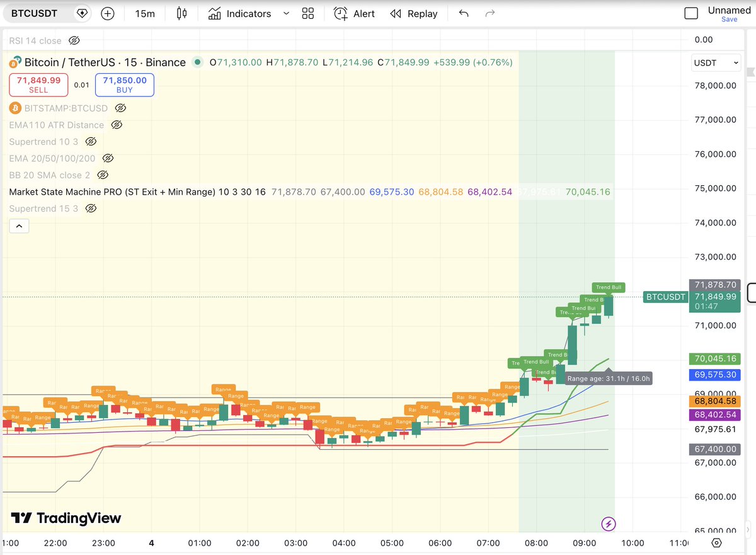Hide the RSI 14 close indicator
This screenshot has height=555, width=756.
click(74, 40)
